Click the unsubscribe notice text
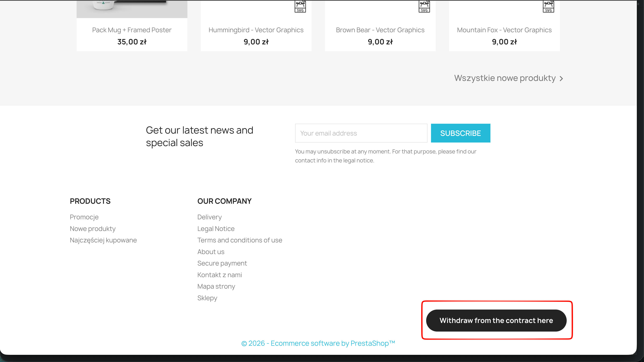 coord(386,156)
